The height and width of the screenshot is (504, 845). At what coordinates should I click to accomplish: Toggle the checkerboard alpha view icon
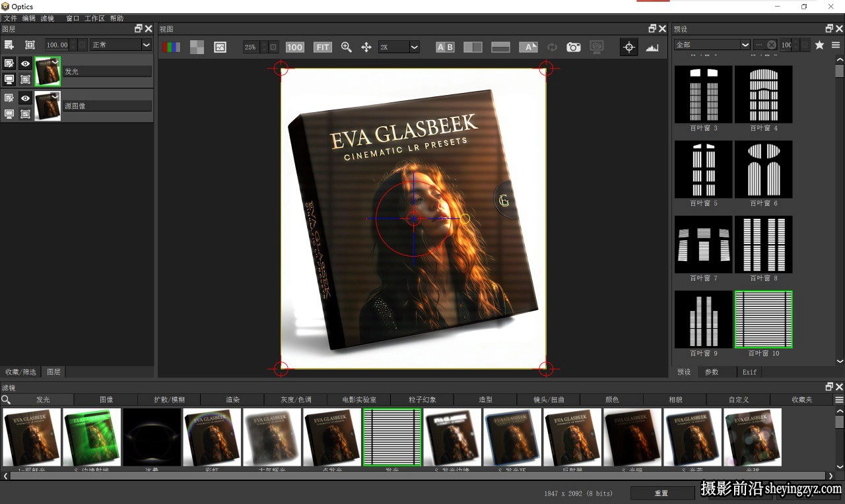tap(197, 47)
